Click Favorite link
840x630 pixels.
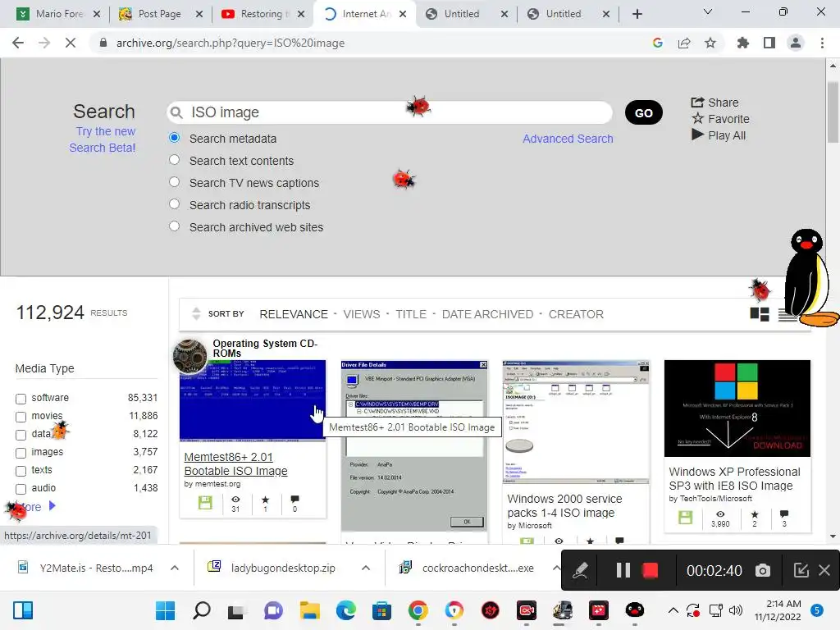[x=720, y=119]
